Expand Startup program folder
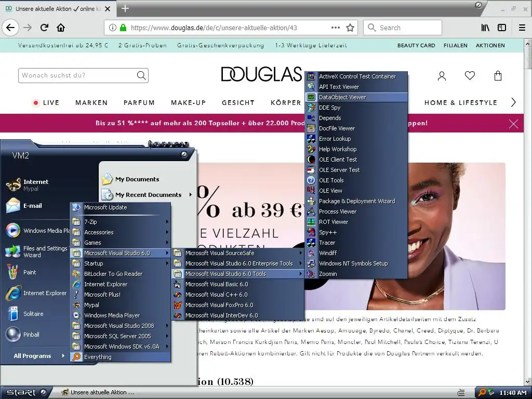Image resolution: width=532 pixels, height=399 pixels. (x=121, y=263)
